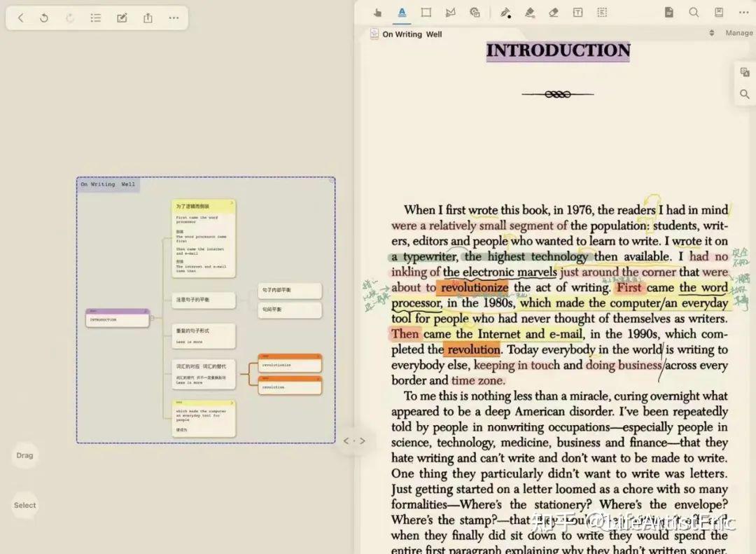Open document toolbar more options
The image size is (756, 554).
744,13
